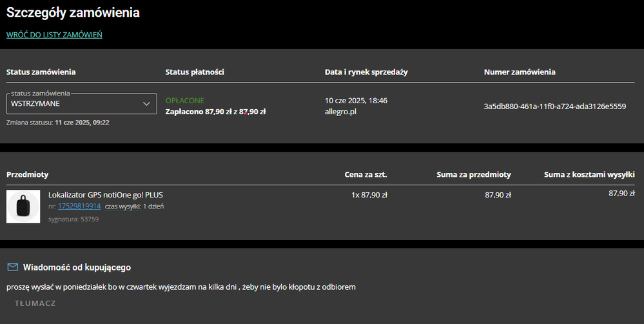This screenshot has height=324, width=644.
Task: Click the buyer's message text about shipping
Action: pyautogui.click(x=181, y=287)
